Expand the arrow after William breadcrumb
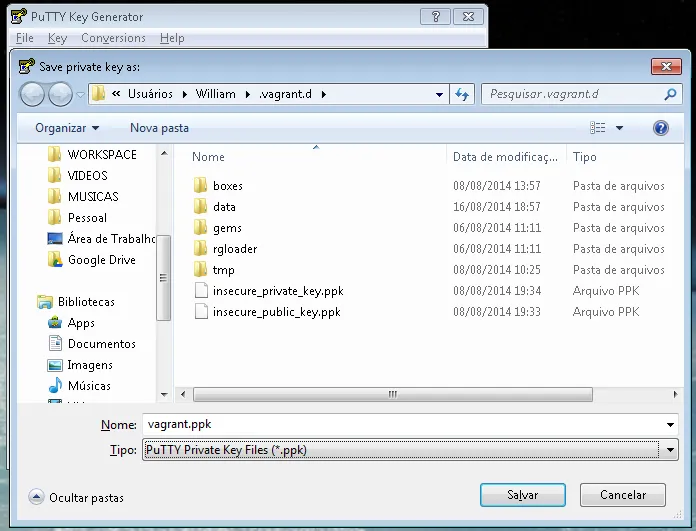This screenshot has height=531, width=696. pyautogui.click(x=248, y=94)
